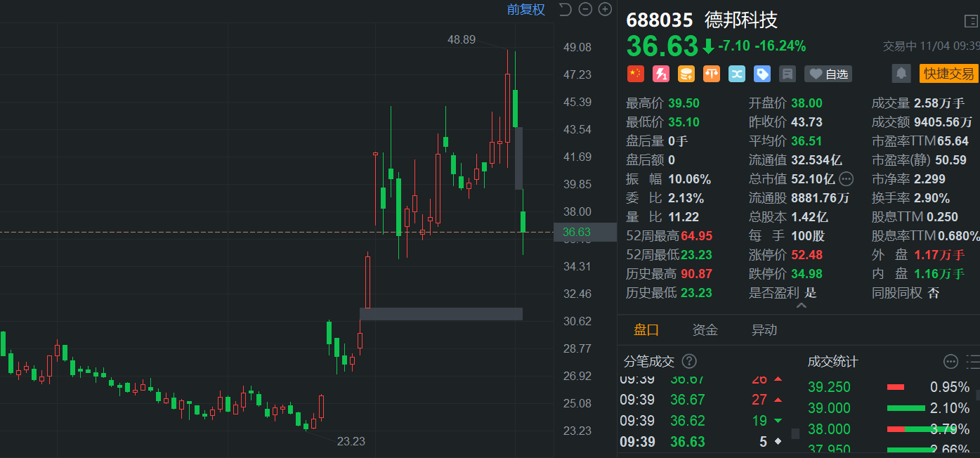Click the 换手率 2.90% value
Image resolution: width=980 pixels, height=458 pixels.
[x=932, y=198]
